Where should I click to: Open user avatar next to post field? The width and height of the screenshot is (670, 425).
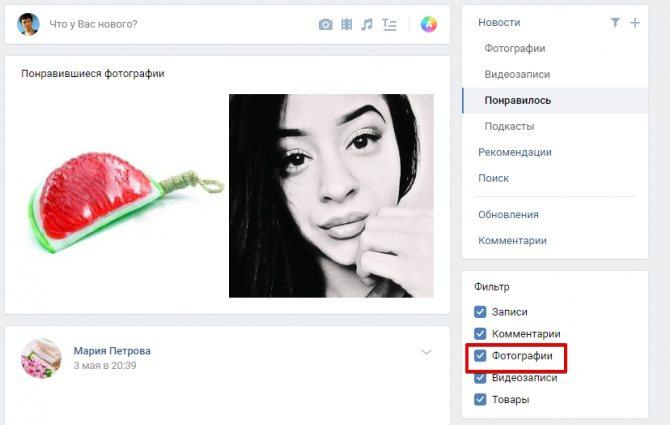pyautogui.click(x=28, y=24)
